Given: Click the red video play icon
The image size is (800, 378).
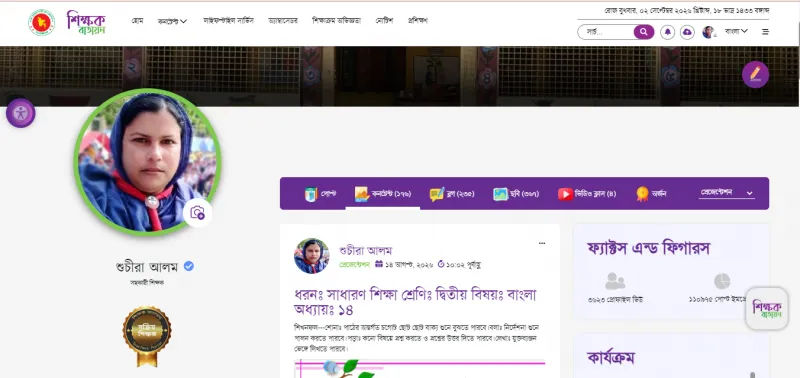Looking at the screenshot, I should (x=565, y=194).
